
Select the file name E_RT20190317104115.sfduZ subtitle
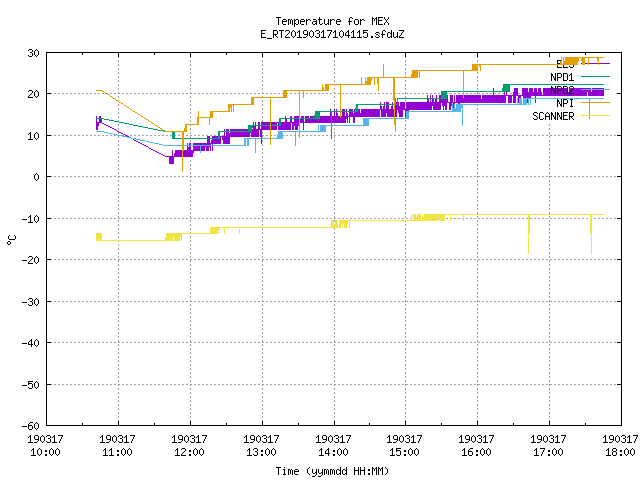pyautogui.click(x=332, y=34)
